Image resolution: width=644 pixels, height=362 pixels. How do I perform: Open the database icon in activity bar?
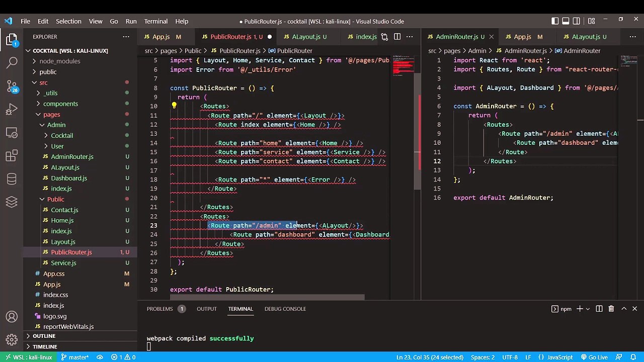tap(12, 178)
